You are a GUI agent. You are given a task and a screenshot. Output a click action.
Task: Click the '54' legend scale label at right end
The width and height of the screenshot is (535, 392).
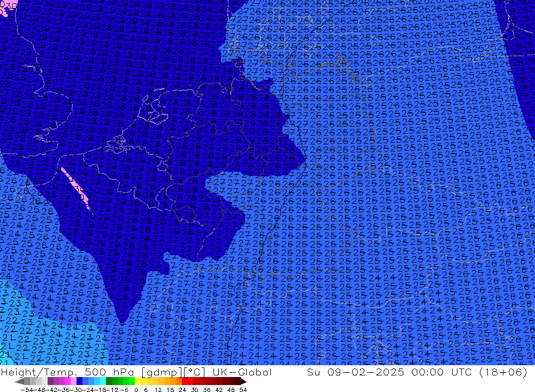coord(243,390)
